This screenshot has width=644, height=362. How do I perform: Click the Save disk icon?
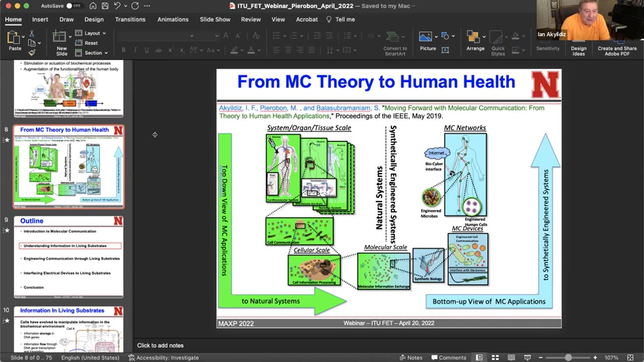105,6
